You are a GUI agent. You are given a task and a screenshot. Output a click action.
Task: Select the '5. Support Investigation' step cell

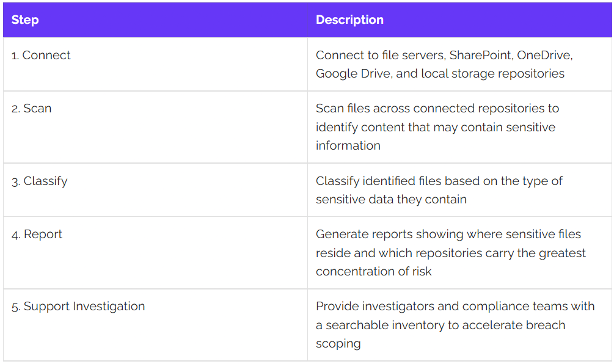tap(155, 325)
